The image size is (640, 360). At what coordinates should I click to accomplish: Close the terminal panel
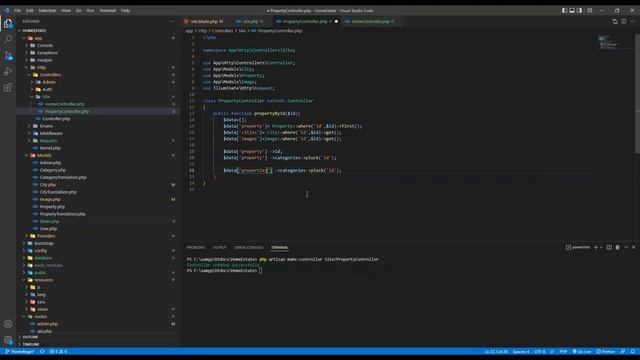634,247
